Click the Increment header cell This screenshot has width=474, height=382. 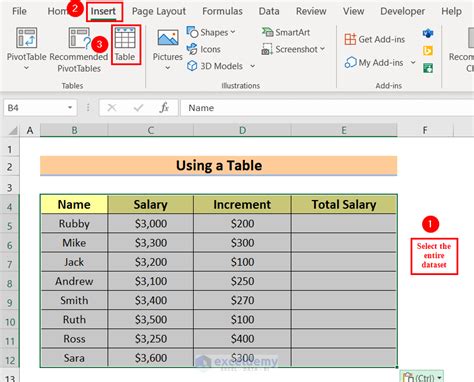pyautogui.click(x=242, y=204)
